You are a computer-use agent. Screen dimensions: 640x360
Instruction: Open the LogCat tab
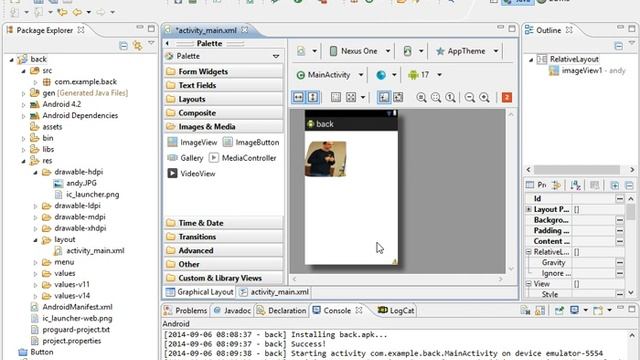(396, 311)
